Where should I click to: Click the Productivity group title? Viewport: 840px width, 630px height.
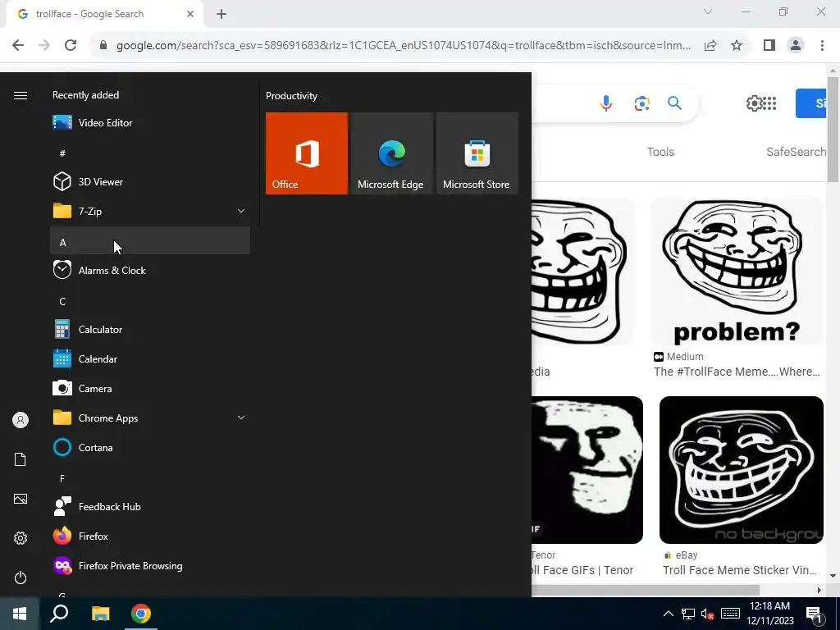[291, 96]
